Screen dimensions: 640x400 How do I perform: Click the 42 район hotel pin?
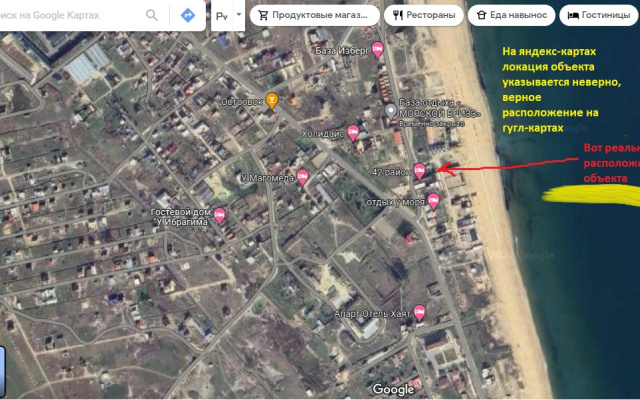pyautogui.click(x=420, y=171)
